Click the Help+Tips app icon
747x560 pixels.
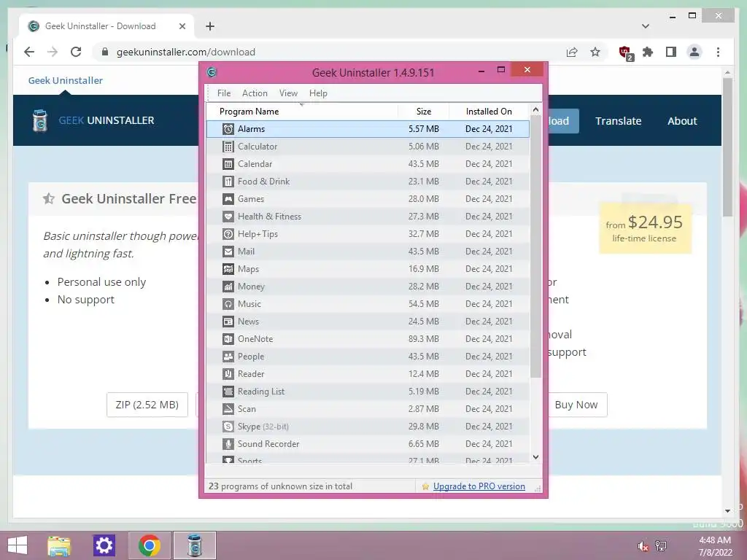point(228,234)
